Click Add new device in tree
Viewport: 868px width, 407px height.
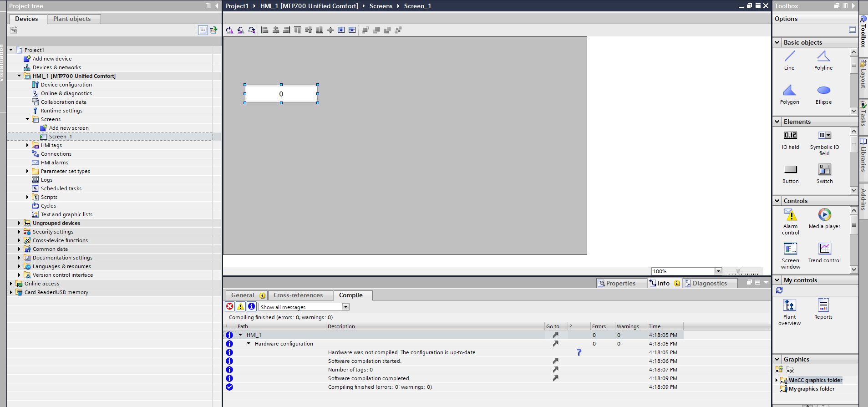point(52,59)
